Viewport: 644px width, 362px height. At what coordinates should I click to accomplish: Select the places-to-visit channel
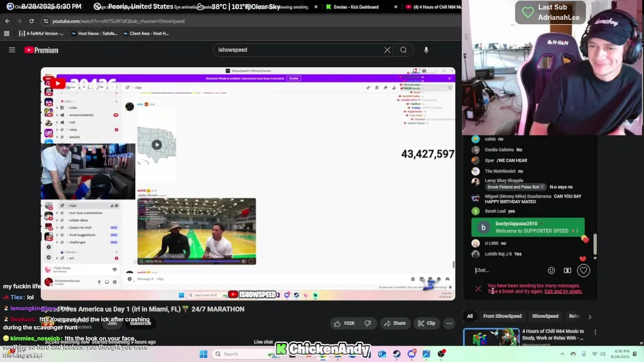tap(80, 227)
